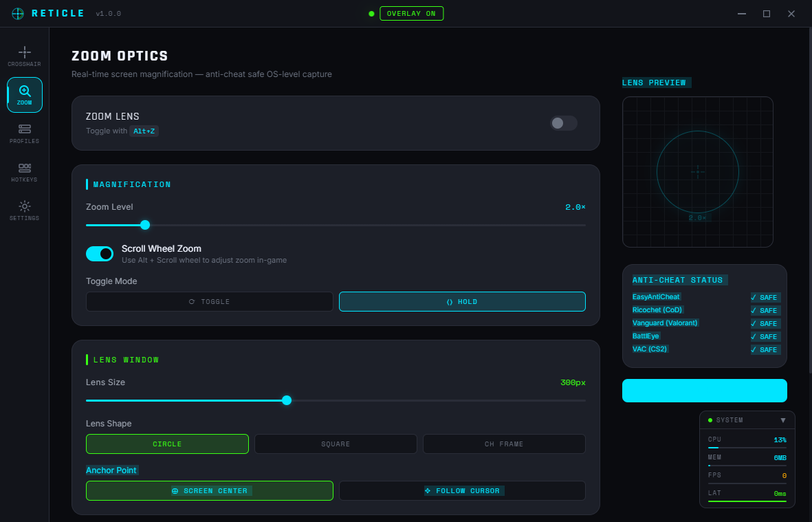Click the Vanguard (Valorant) label
Viewport: 812px width, 522px height.
coord(665,323)
